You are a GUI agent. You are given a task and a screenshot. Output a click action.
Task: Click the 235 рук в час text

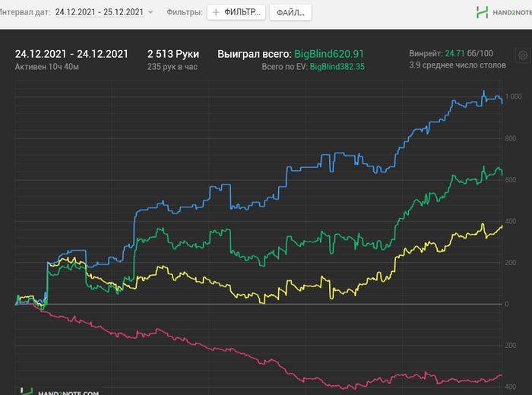pyautogui.click(x=173, y=67)
